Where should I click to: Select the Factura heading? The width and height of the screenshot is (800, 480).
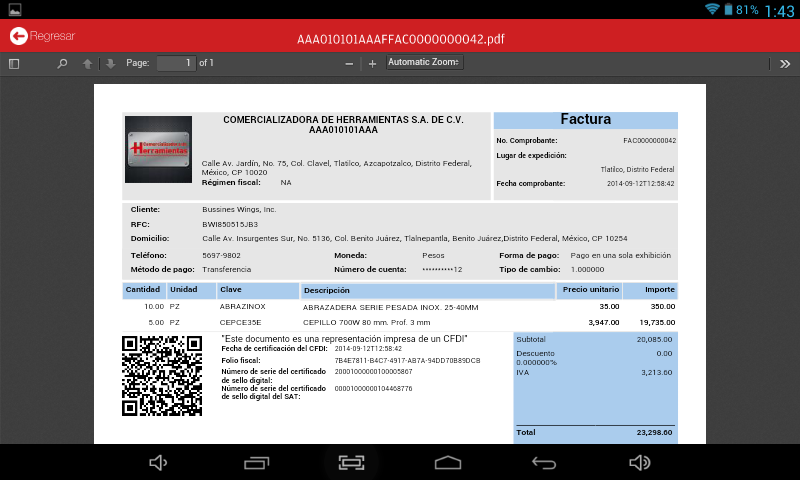(x=585, y=119)
